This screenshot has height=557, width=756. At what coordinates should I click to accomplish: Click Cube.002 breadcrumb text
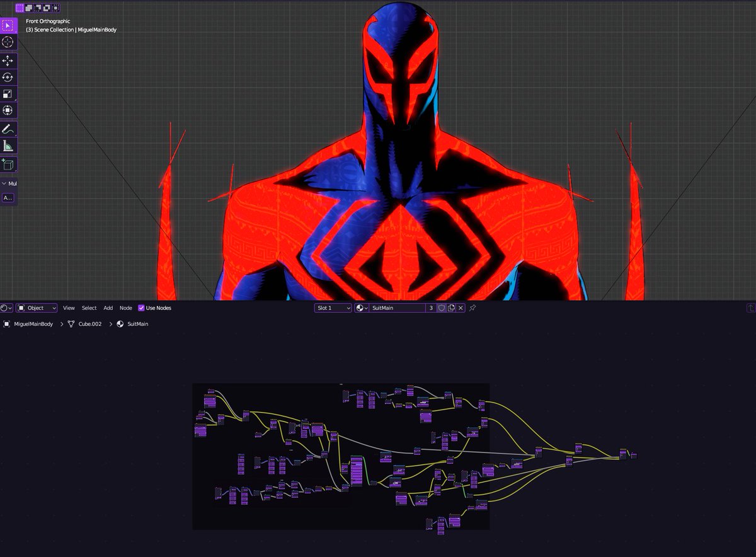[x=90, y=324]
